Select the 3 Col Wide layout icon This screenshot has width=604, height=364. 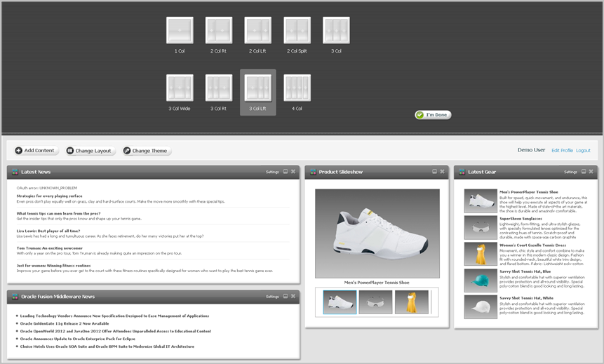point(180,88)
